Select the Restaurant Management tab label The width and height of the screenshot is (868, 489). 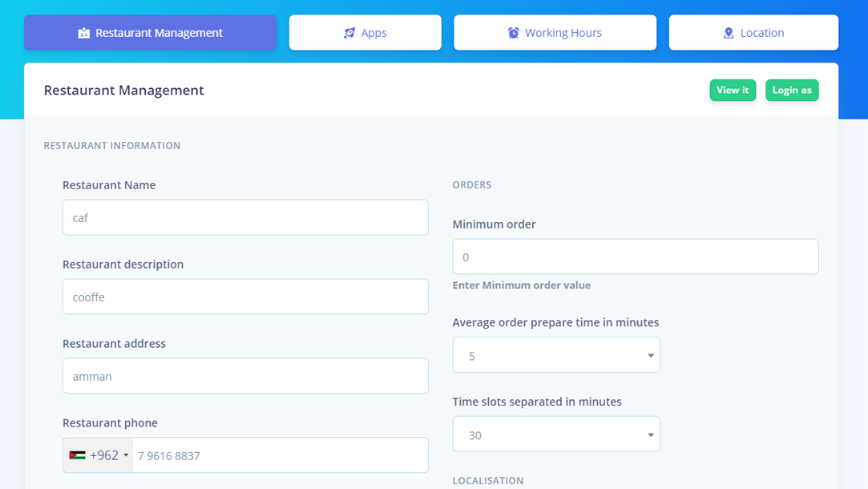pyautogui.click(x=159, y=33)
